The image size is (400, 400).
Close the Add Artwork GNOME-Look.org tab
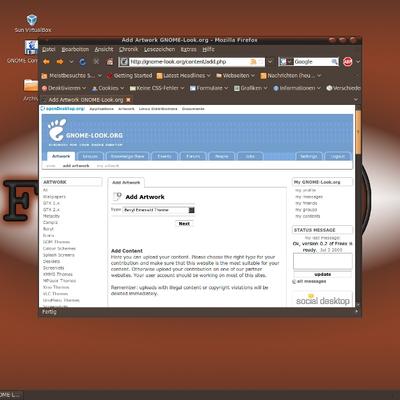click(x=128, y=100)
